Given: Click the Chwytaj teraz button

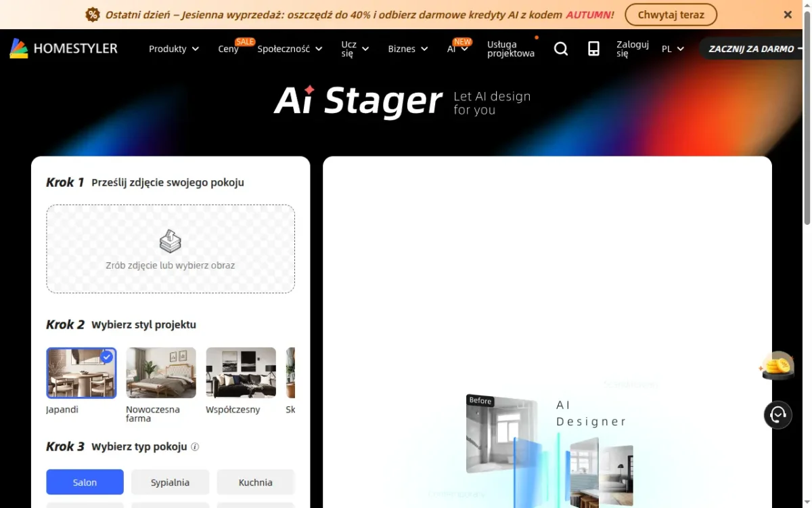Looking at the screenshot, I should [x=671, y=14].
